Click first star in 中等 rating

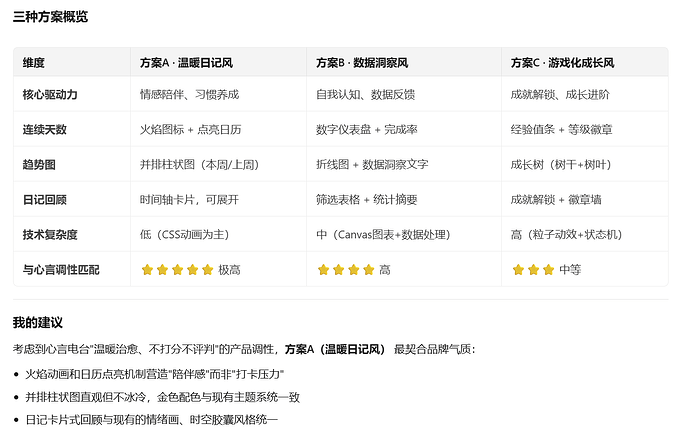(518, 270)
